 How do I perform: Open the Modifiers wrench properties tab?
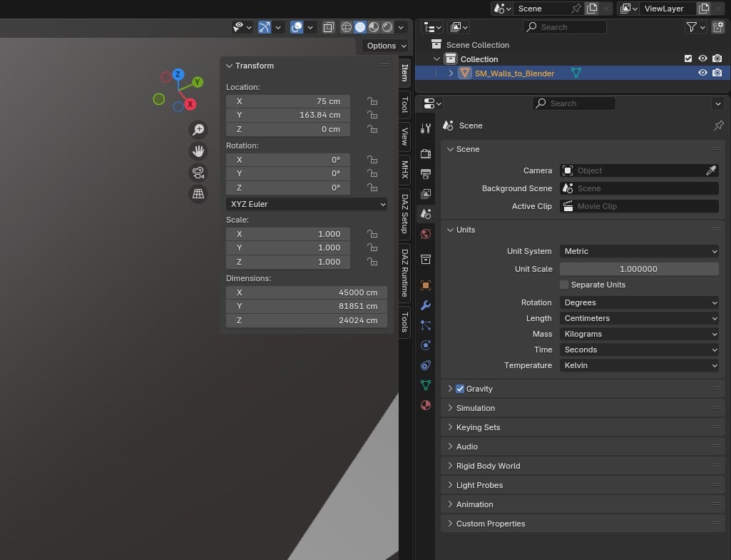point(426,305)
